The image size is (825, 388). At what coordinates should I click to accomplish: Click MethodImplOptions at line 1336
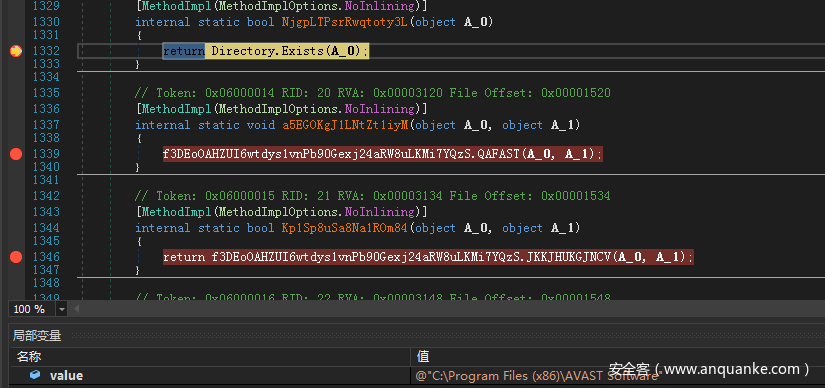[277, 109]
